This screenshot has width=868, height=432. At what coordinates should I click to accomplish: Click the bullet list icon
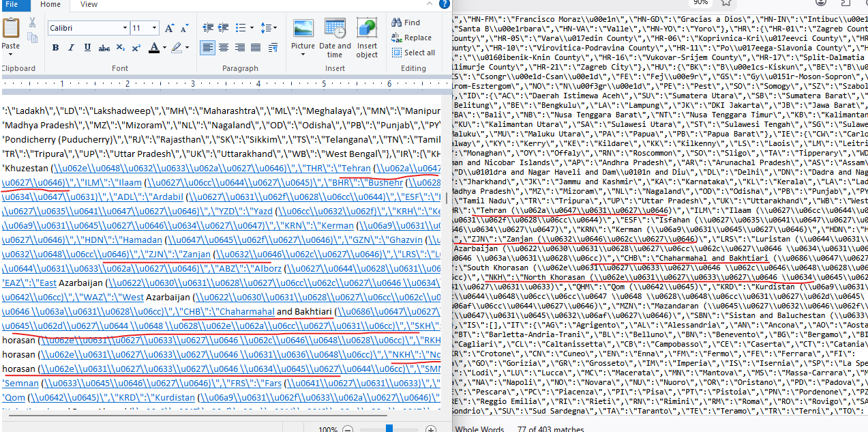point(240,28)
